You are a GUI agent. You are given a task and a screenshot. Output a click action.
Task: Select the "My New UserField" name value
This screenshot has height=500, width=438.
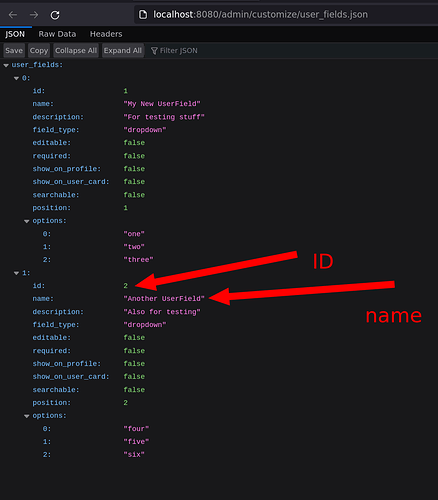[x=162, y=104]
